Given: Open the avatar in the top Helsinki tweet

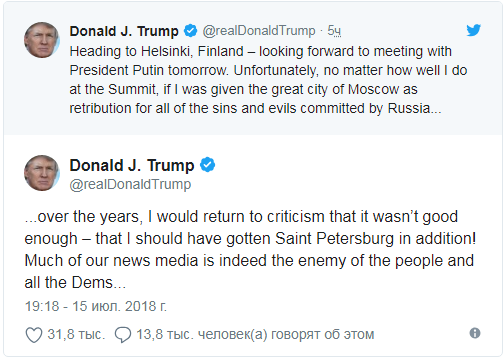Looking at the screenshot, I should [x=42, y=40].
